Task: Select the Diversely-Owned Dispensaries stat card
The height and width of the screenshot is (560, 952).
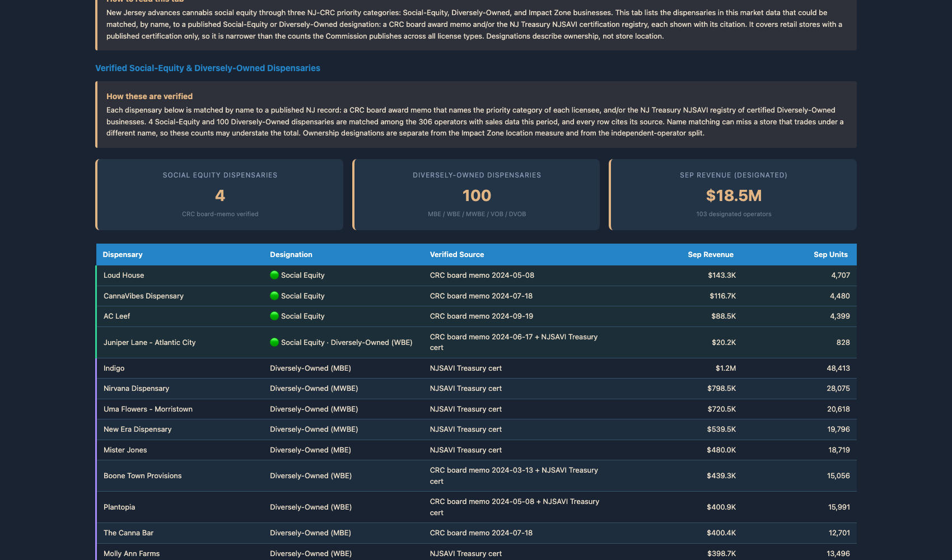Action: pos(477,194)
